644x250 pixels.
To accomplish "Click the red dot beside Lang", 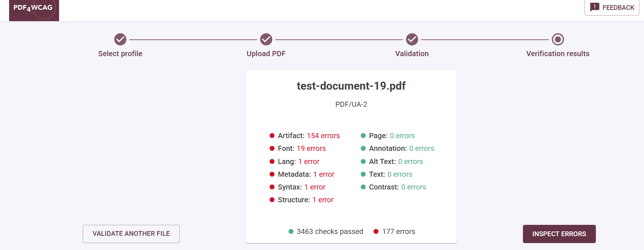I will [272, 161].
